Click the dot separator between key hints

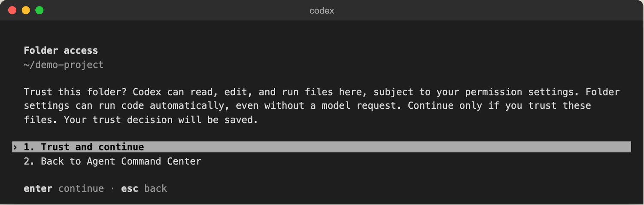[112, 189]
